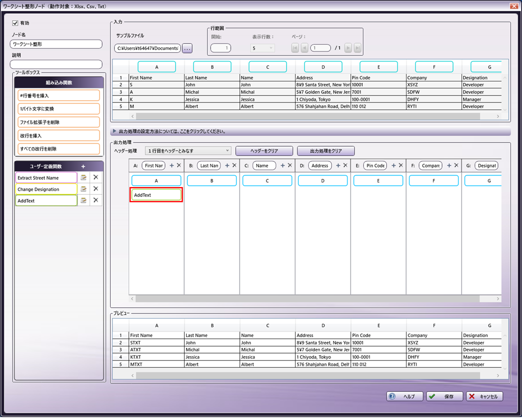Screen dimensions: 522x420
Task: Click preview table horizontal scrollbar
Action: pyautogui.click(x=308, y=376)
